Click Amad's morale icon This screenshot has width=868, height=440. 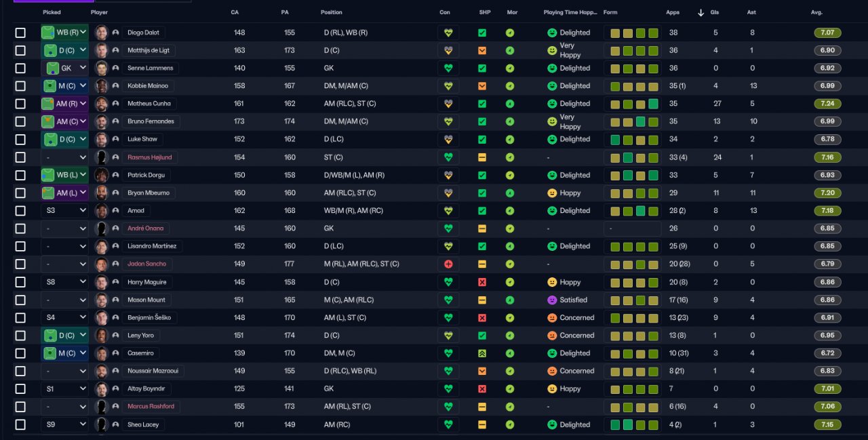click(x=510, y=211)
